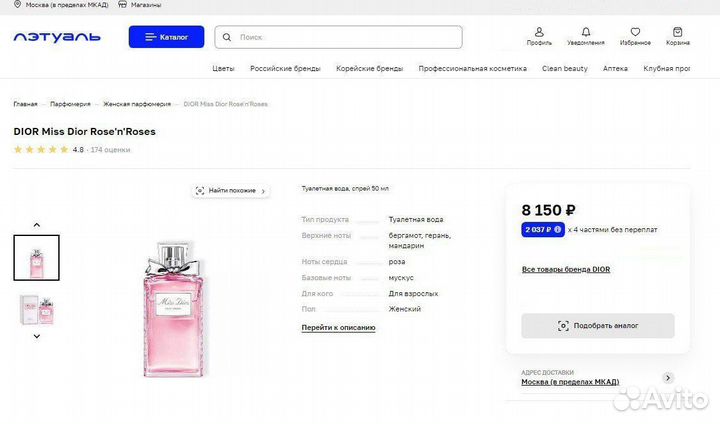Expand delivery address arrow for Москва
This screenshot has width=720, height=424.
668,378
